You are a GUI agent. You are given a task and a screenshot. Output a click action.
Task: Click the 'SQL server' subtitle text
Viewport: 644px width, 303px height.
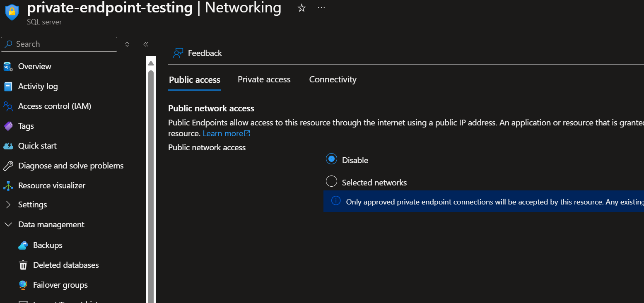[x=44, y=22]
